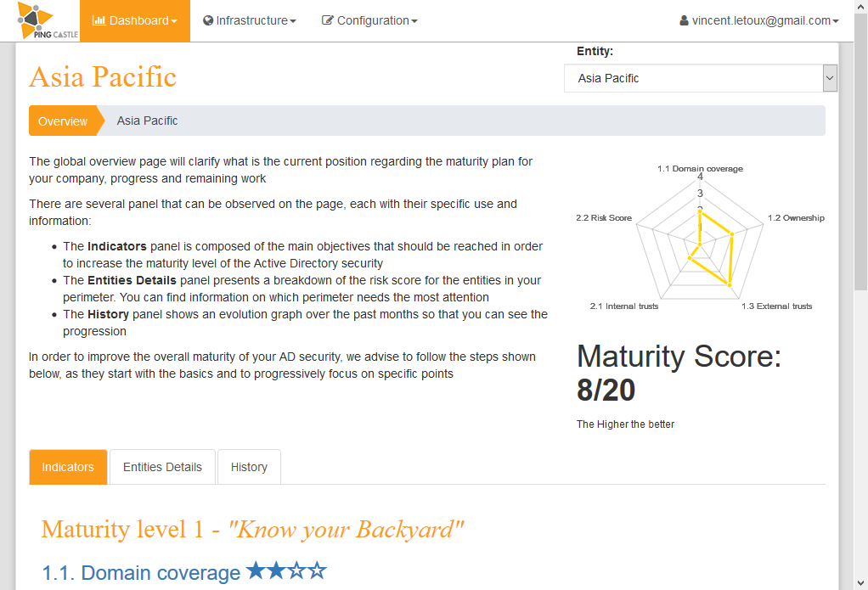868x590 pixels.
Task: Open the Entity selector showing Asia Pacific
Action: click(x=701, y=78)
